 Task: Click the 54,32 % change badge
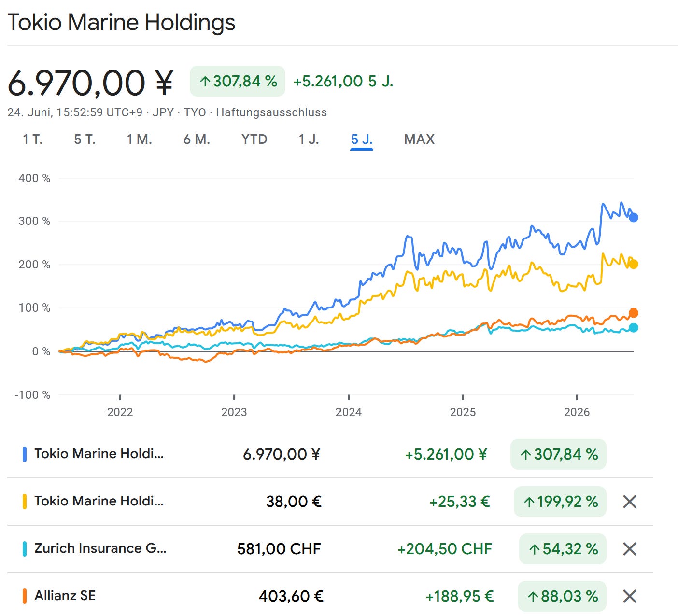[563, 549]
